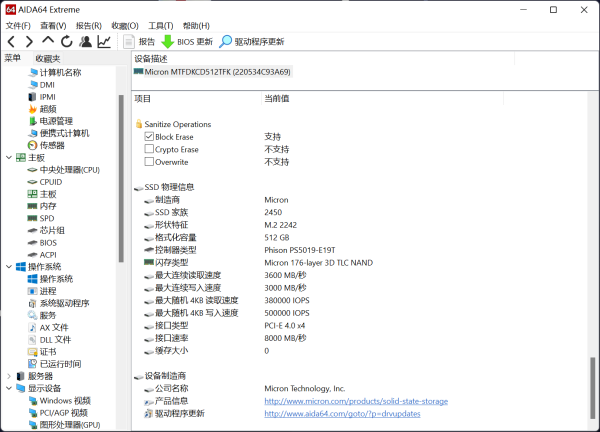This screenshot has height=432, width=600.
Task: Open the 报告 report button
Action: pos(139,42)
